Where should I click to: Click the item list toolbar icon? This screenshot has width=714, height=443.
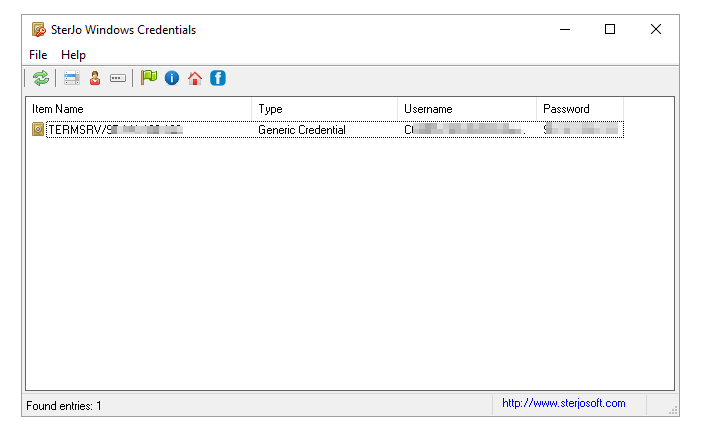click(x=71, y=78)
